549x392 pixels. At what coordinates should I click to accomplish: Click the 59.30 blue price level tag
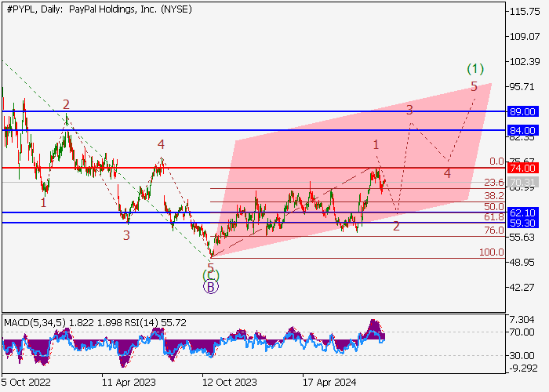(x=522, y=223)
